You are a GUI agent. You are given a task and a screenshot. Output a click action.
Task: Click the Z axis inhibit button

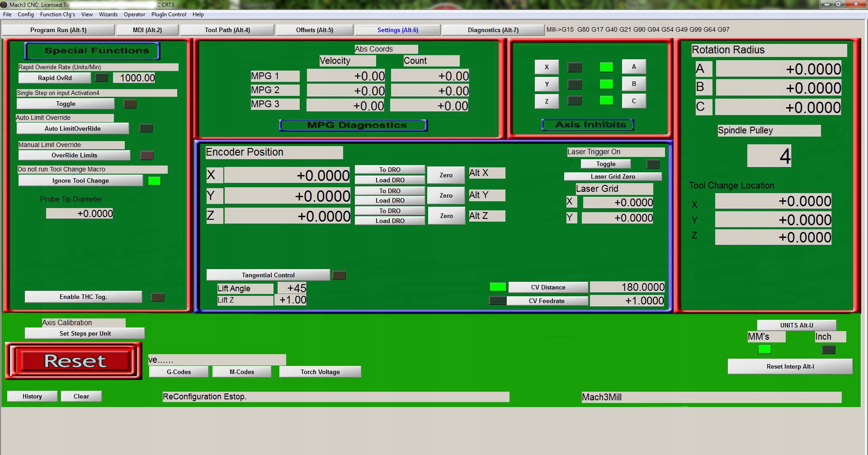(547, 101)
